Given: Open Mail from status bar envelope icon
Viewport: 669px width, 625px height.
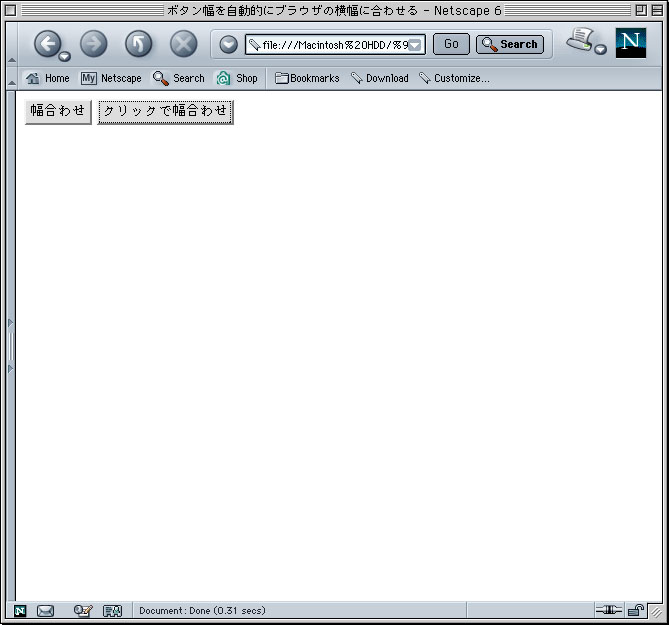Looking at the screenshot, I should click(x=45, y=611).
